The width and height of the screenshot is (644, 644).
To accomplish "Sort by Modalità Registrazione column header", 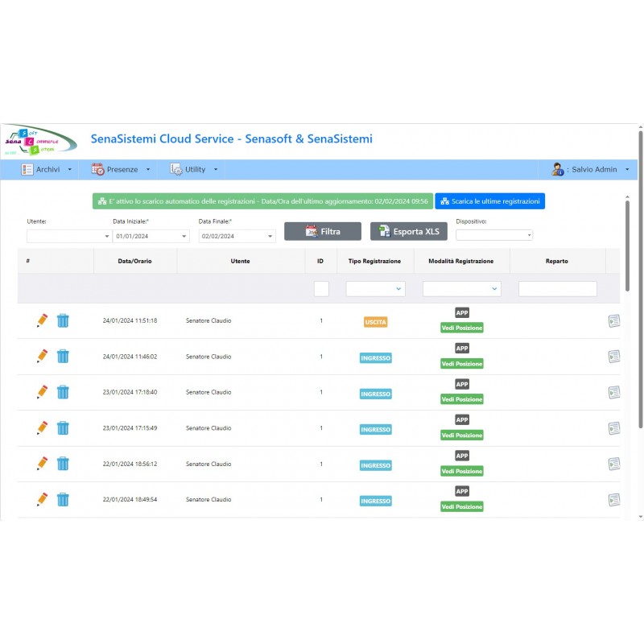I will [460, 261].
